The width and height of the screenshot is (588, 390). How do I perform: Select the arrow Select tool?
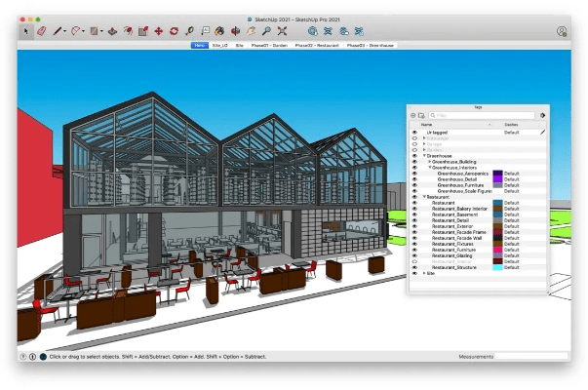[27, 31]
